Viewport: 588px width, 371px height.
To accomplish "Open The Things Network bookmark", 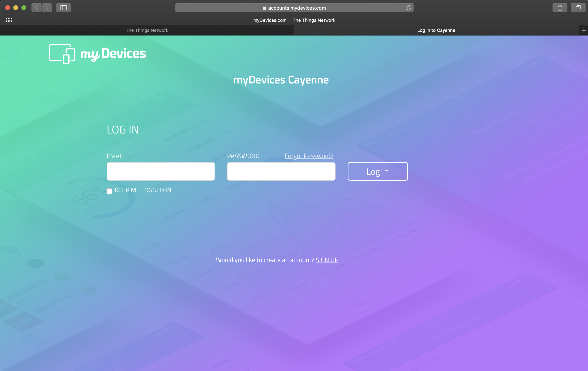I will coord(314,20).
